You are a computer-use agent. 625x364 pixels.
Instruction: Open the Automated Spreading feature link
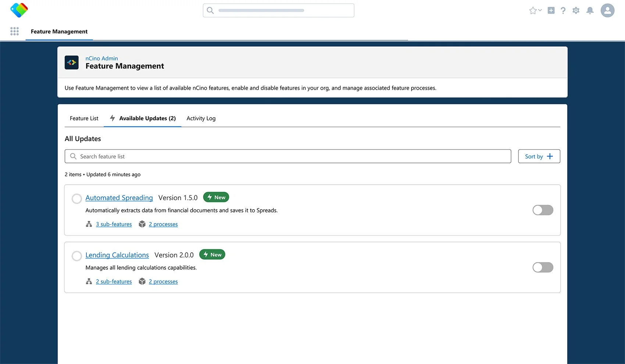[x=119, y=198]
